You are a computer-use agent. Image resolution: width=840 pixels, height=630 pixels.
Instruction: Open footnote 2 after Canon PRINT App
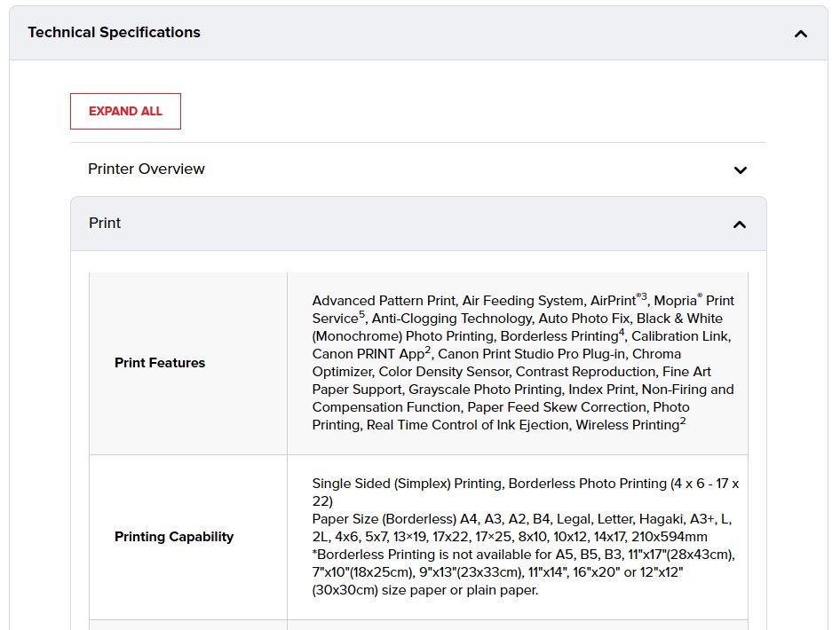click(x=428, y=350)
